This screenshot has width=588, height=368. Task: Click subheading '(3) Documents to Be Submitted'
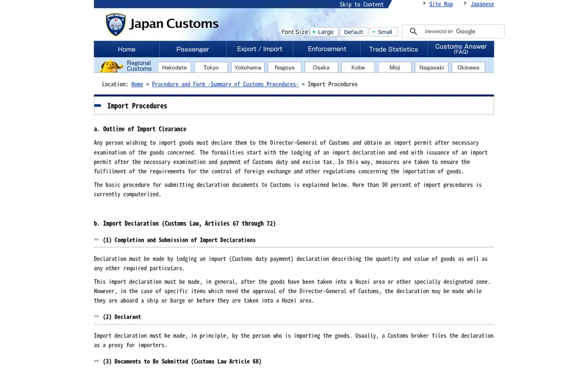(182, 362)
